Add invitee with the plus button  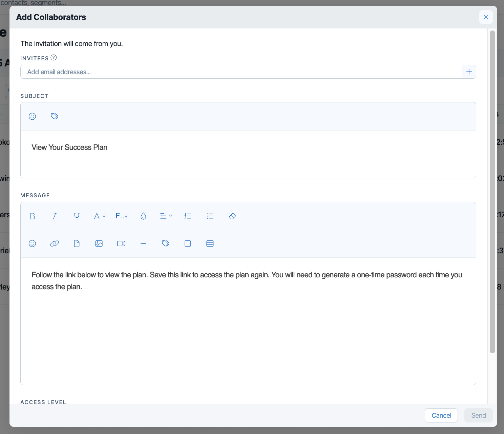pyautogui.click(x=469, y=72)
